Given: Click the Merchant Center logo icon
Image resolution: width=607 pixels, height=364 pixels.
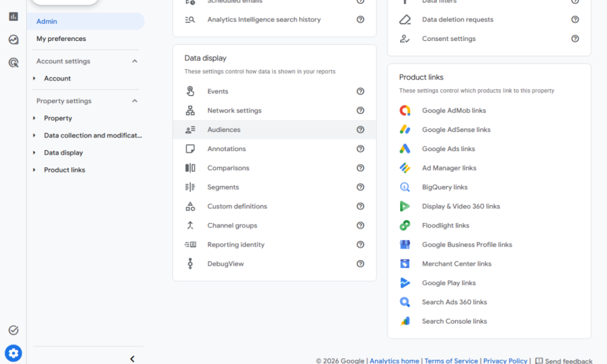Looking at the screenshot, I should [x=405, y=264].
